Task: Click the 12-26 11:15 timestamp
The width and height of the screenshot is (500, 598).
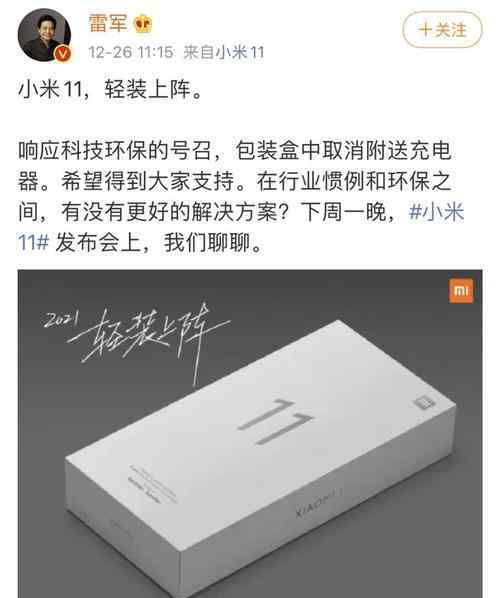Action: pos(131,52)
